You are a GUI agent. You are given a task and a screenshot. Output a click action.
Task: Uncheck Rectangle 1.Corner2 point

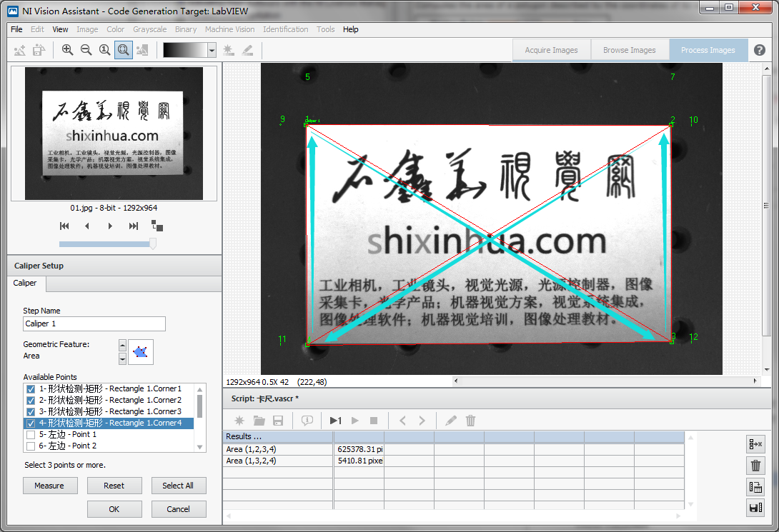pyautogui.click(x=31, y=401)
